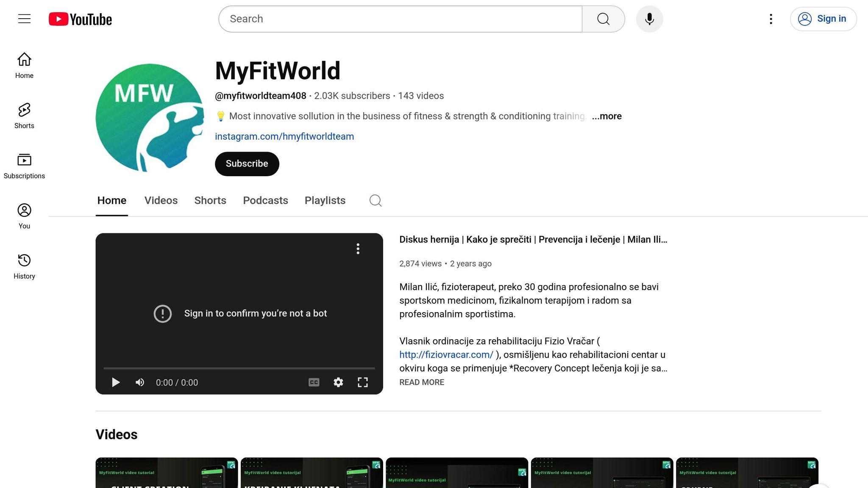Image resolution: width=868 pixels, height=488 pixels.
Task: Open the instagram.com/hmyfitworldteam link
Action: (284, 136)
